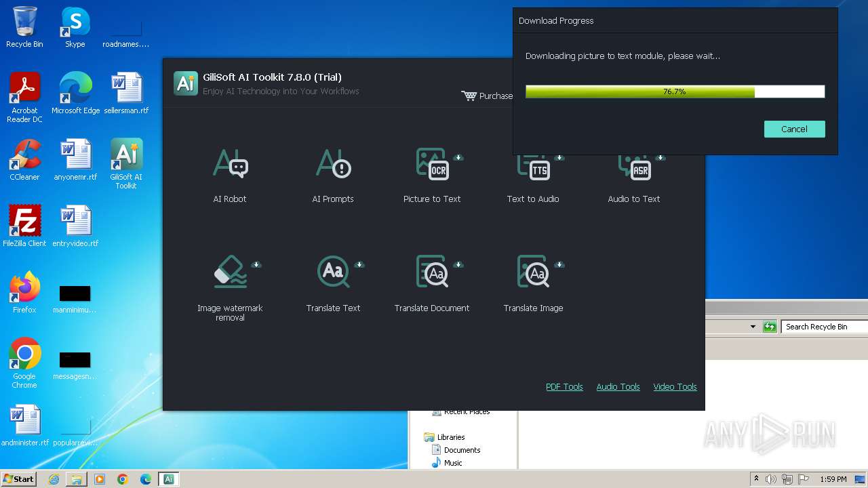
Task: Select entryvideo.rtf desktop file
Action: 75,226
